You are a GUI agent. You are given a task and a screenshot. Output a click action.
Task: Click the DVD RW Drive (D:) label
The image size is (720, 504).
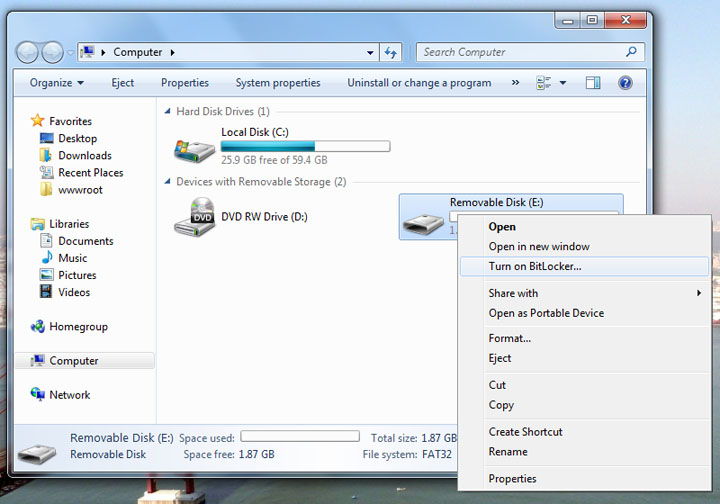(264, 217)
